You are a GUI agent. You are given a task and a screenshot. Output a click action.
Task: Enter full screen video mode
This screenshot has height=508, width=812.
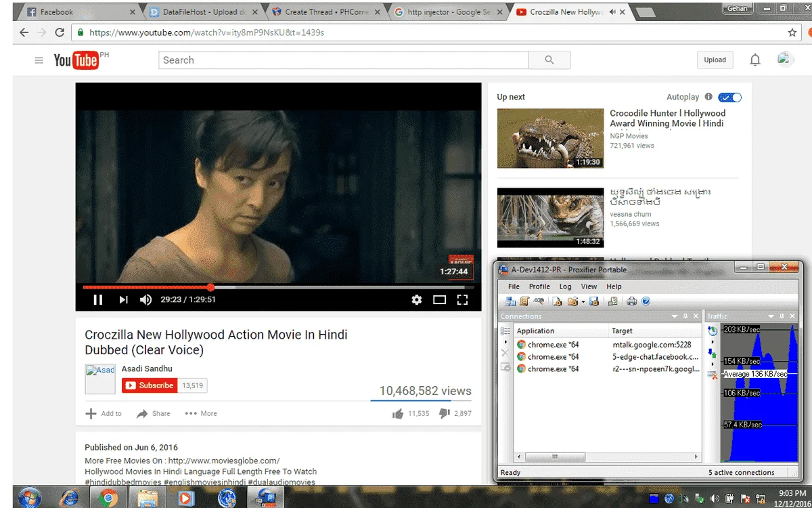click(463, 299)
